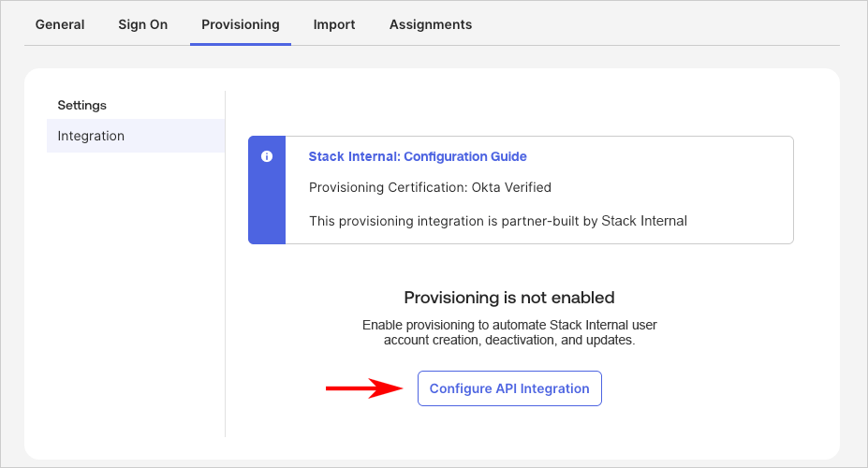Viewport: 868px width, 468px height.
Task: Click the 'Enable provisioning to automate' description line
Action: (x=508, y=325)
